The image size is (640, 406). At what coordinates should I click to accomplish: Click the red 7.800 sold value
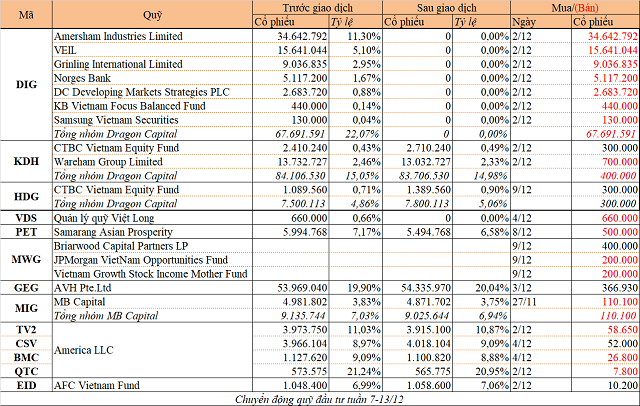point(626,371)
